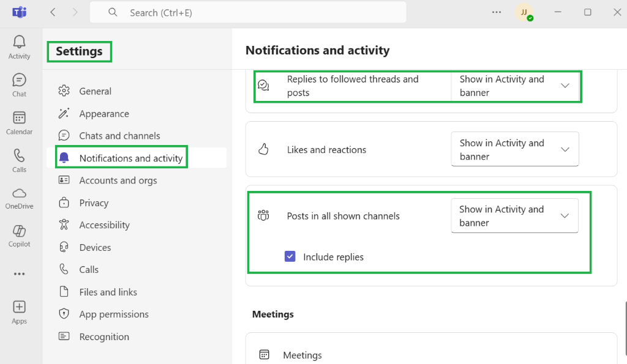Viewport: 627px width, 364px height.
Task: Maximize the Teams window
Action: tap(587, 12)
